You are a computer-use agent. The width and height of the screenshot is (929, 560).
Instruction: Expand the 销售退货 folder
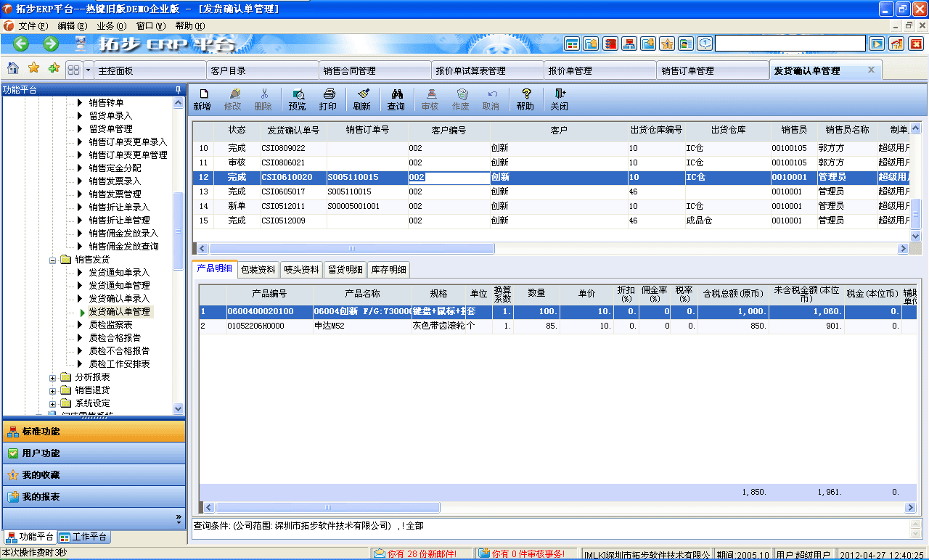[52, 390]
